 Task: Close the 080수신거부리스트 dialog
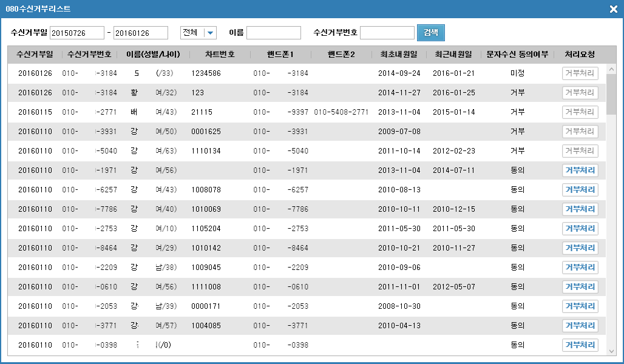pos(613,9)
